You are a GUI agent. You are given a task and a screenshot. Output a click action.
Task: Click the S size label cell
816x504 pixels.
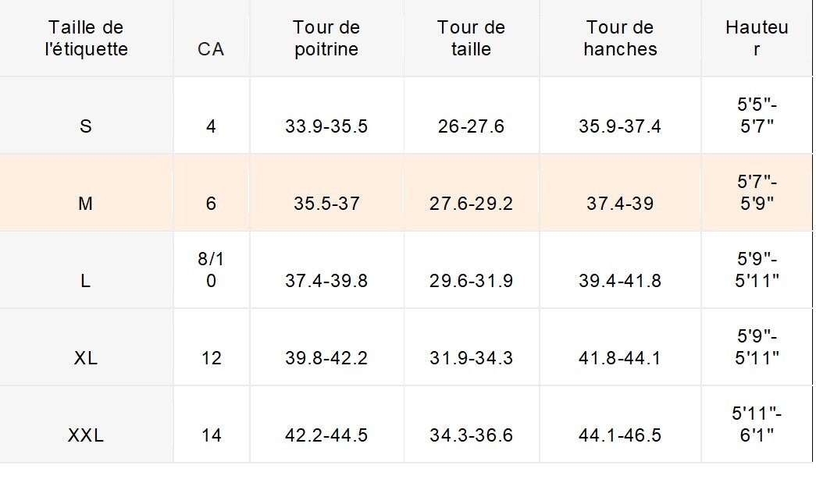pyautogui.click(x=86, y=126)
